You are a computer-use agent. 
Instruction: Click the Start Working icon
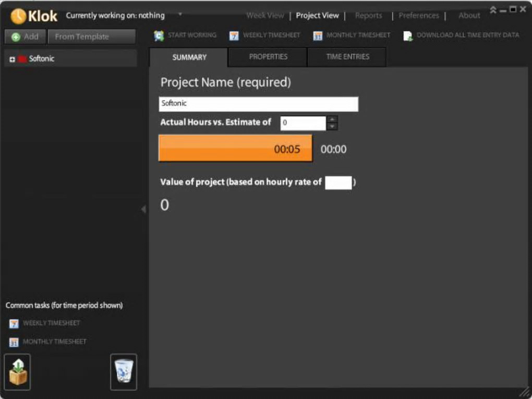(159, 35)
